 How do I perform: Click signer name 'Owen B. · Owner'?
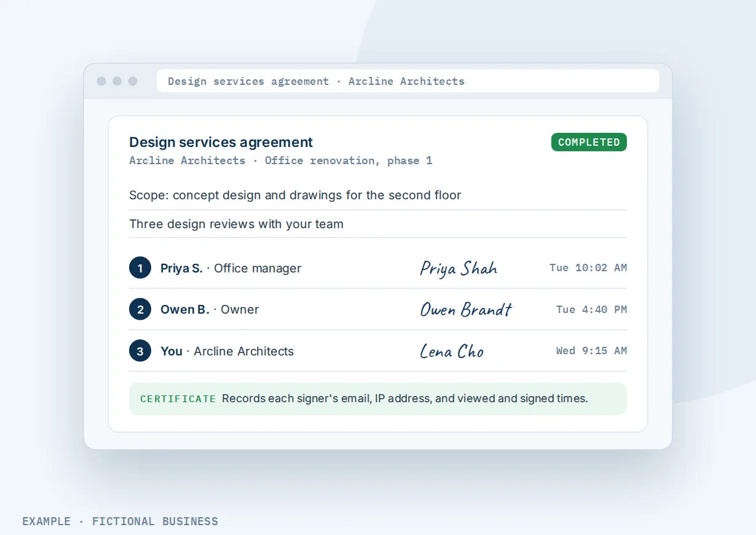click(210, 309)
